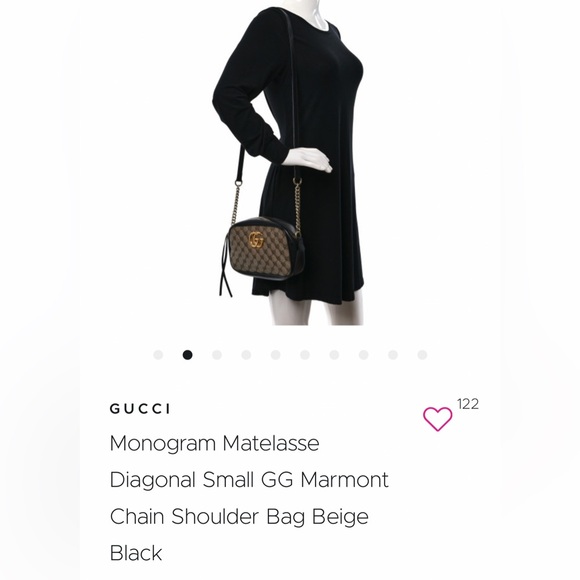The height and width of the screenshot is (580, 580).
Task: Show the seventh carousel image dot
Action: coord(334,355)
